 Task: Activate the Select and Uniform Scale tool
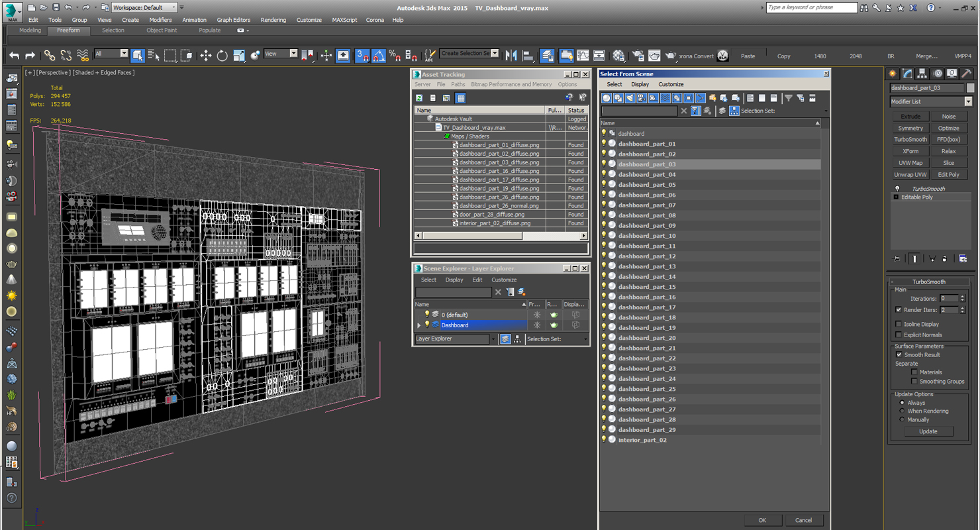pos(239,56)
